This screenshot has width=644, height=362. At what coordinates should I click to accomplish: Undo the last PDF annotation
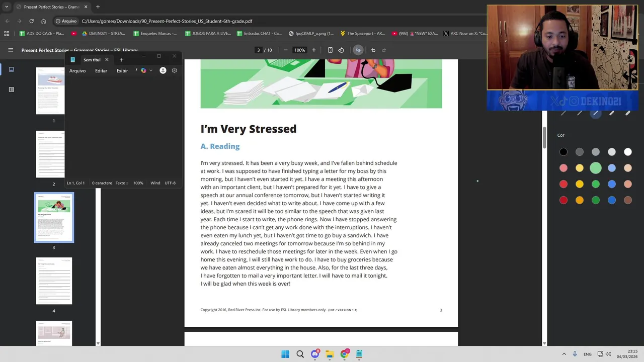click(x=373, y=50)
